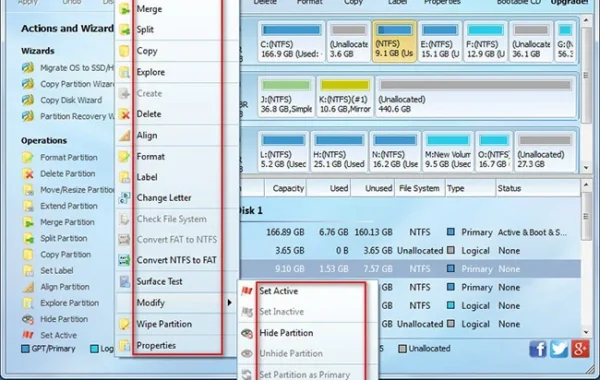Select the F:(NTFS) 12.9 GB partition block
This screenshot has width=600, height=380.
[x=485, y=41]
